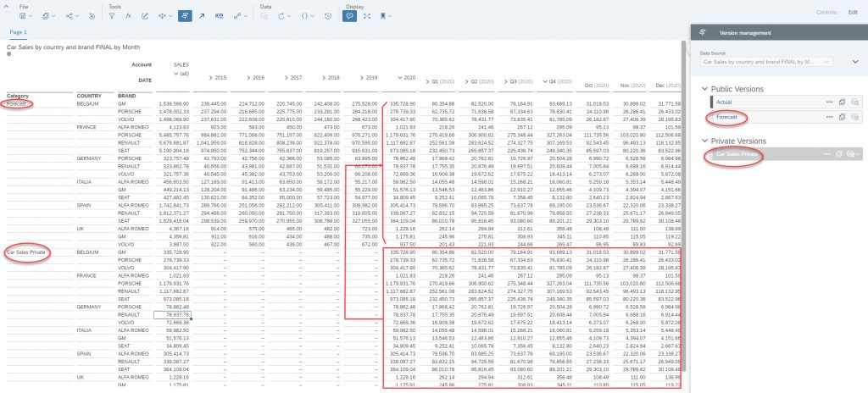Viewport: 868px width, 393px height.
Task: Open the Save options dropdown arrow
Action: [x=30, y=16]
